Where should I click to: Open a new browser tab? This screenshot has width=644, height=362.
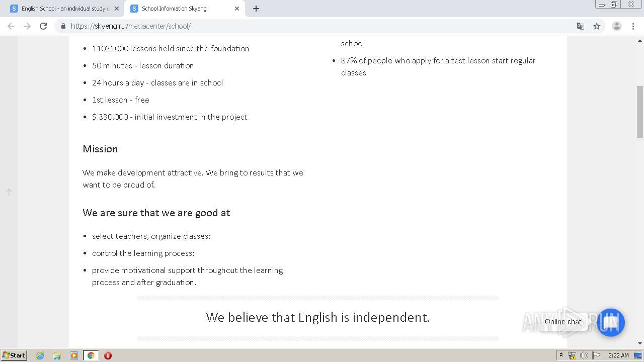click(x=256, y=9)
